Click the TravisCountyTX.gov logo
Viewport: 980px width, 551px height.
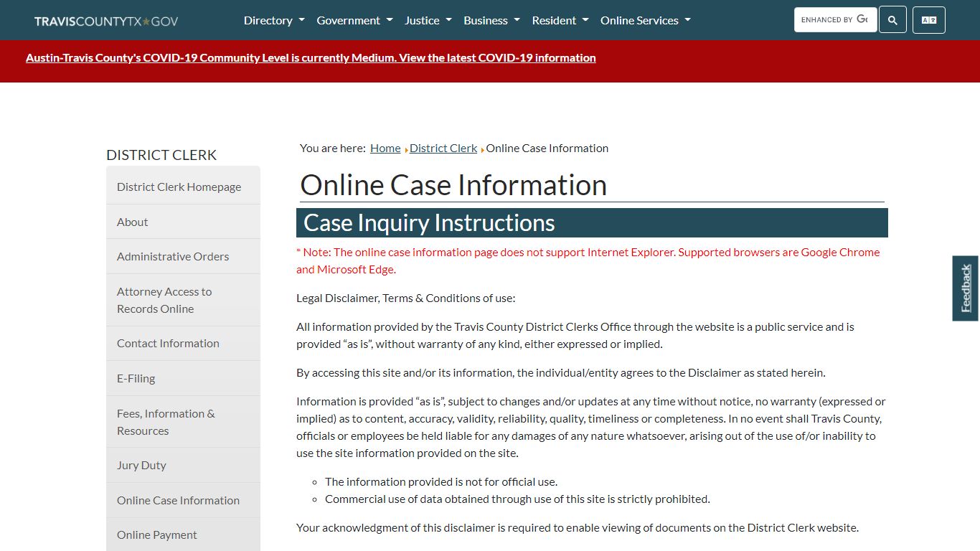tap(106, 22)
